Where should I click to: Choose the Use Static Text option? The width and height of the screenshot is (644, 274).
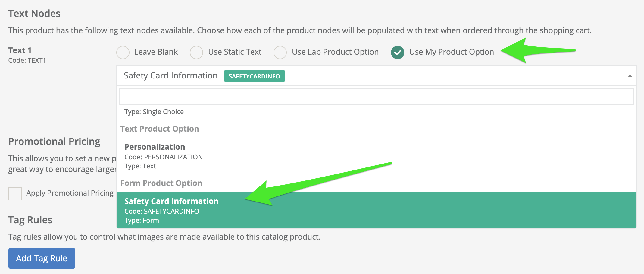[196, 52]
